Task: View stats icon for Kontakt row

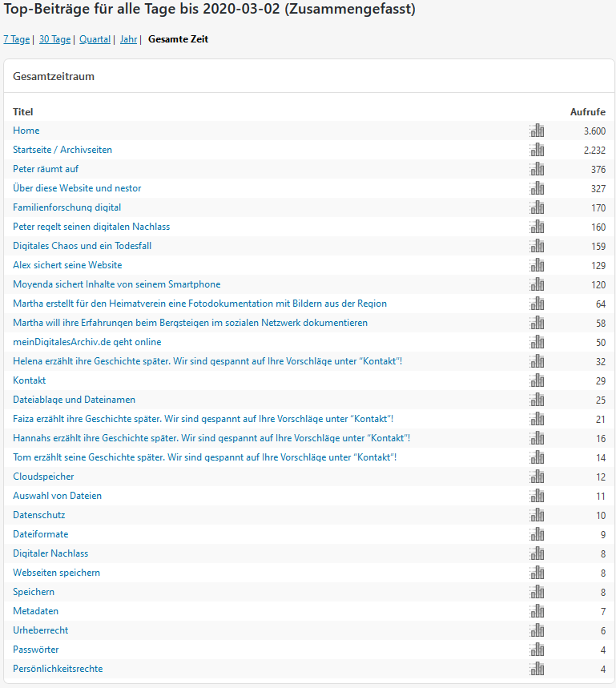Action: pos(537,380)
